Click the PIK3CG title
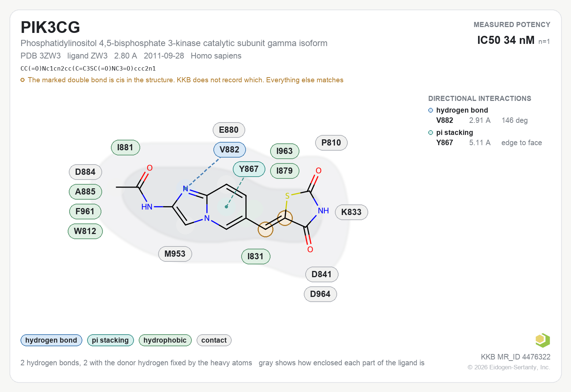The image size is (571, 392). (x=51, y=27)
